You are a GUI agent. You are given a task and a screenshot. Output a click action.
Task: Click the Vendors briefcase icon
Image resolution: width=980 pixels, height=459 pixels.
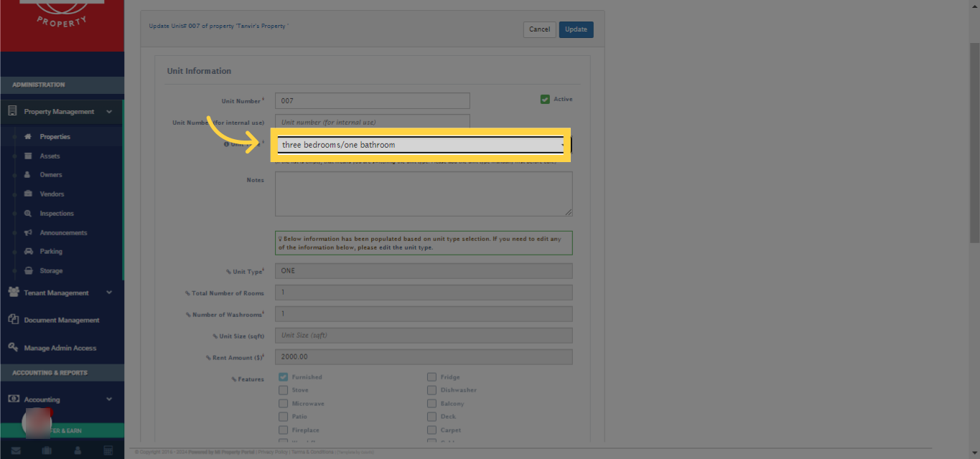(x=28, y=194)
